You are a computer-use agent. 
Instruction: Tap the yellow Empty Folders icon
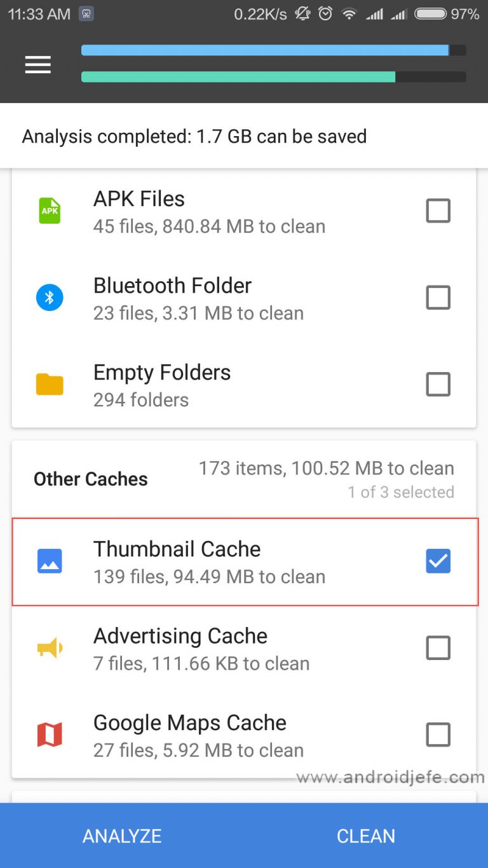[x=50, y=385]
